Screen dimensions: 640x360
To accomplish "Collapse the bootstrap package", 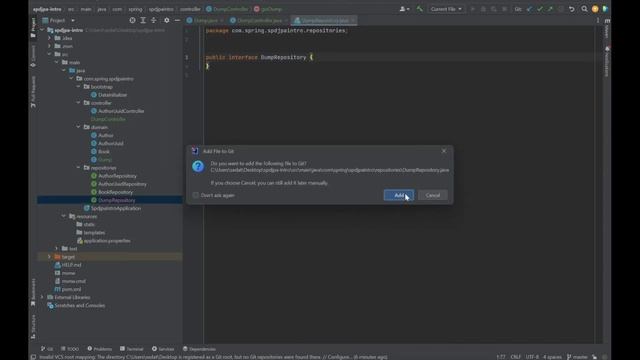I will pos(78,87).
